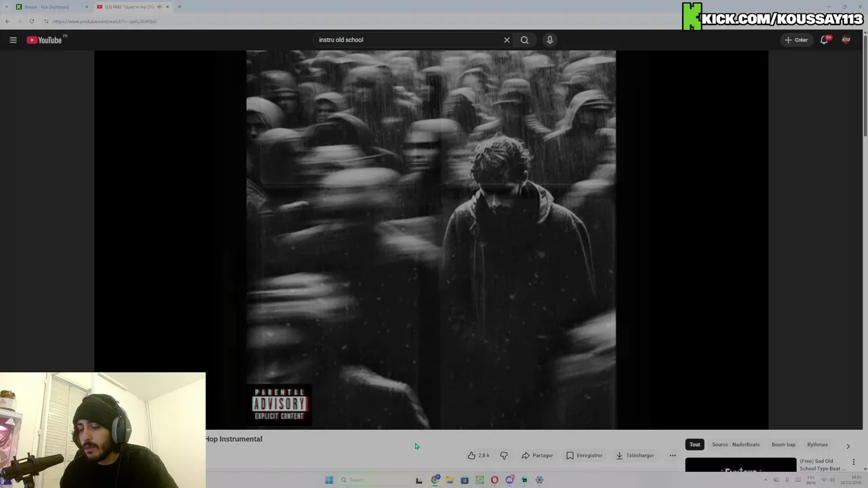Open Chrome from the taskbar
The width and height of the screenshot is (868, 488).
[435, 480]
